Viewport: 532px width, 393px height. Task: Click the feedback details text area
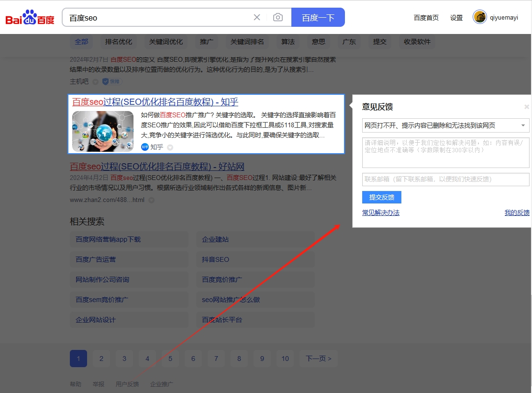pyautogui.click(x=445, y=153)
